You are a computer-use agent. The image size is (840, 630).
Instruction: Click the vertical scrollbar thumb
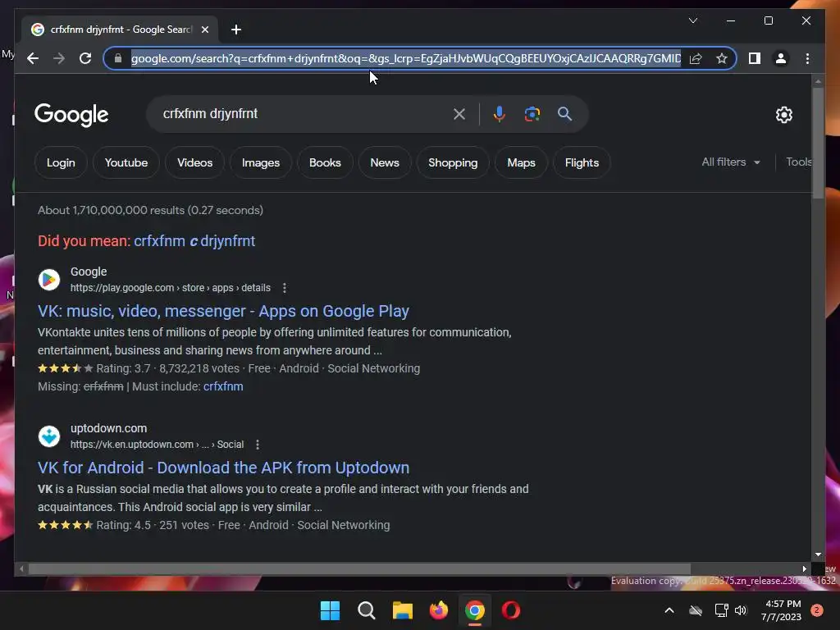click(x=818, y=143)
